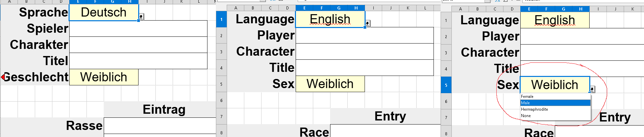Click the empty Titel input cell

(138, 61)
